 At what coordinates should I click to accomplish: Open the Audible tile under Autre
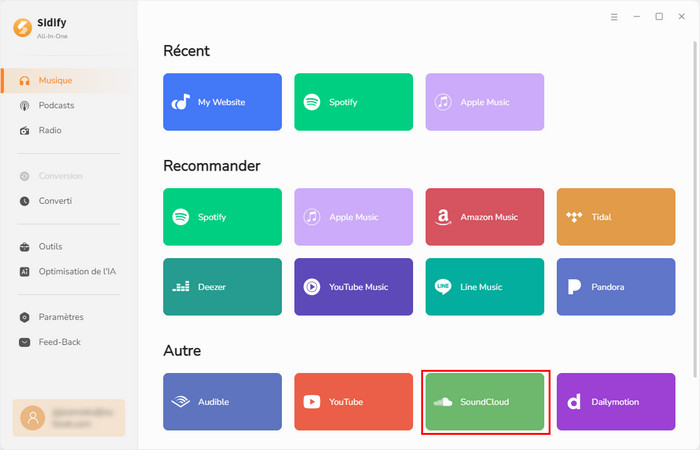pyautogui.click(x=222, y=402)
